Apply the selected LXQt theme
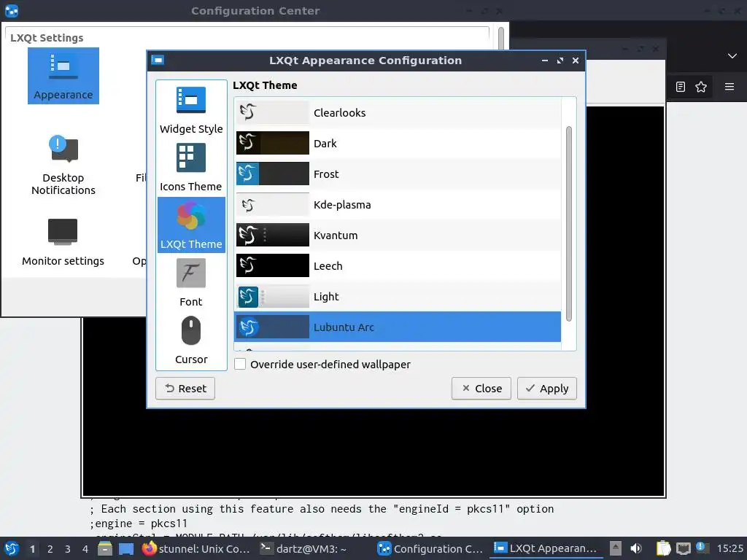 (x=547, y=389)
